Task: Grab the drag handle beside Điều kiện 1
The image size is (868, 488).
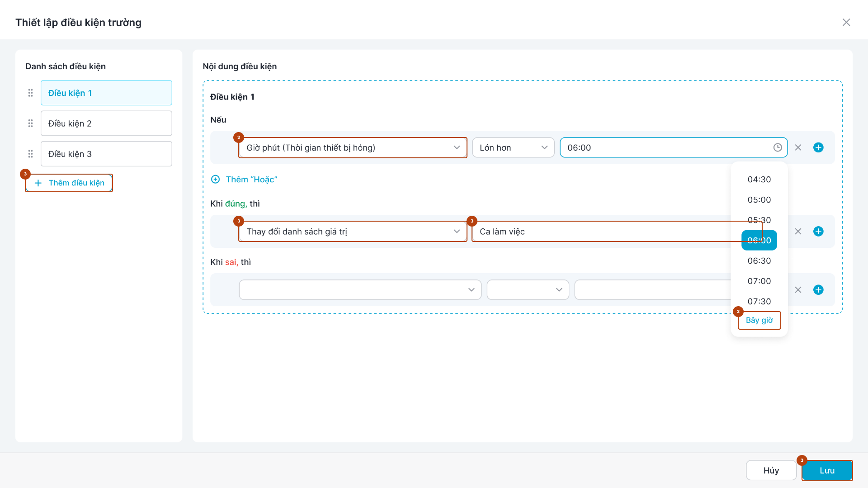Action: pos(30,93)
